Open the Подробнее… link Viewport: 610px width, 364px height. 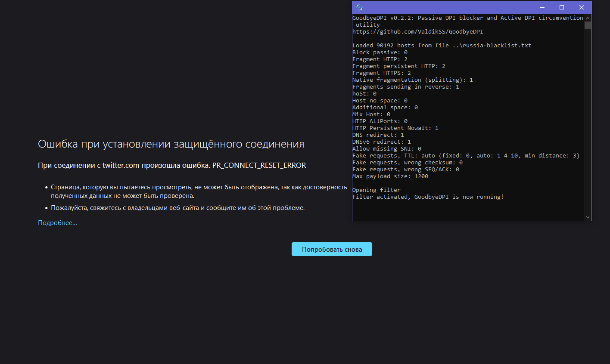(x=57, y=223)
